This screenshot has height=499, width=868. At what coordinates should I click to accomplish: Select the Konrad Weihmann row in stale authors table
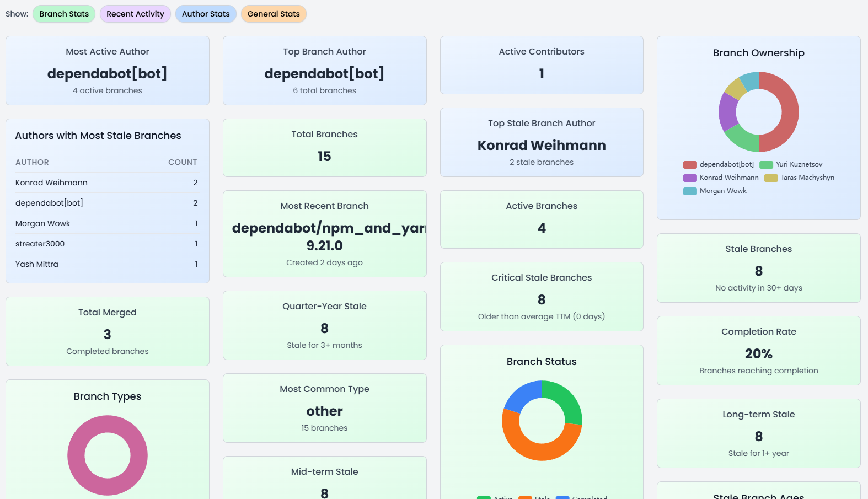click(x=106, y=183)
